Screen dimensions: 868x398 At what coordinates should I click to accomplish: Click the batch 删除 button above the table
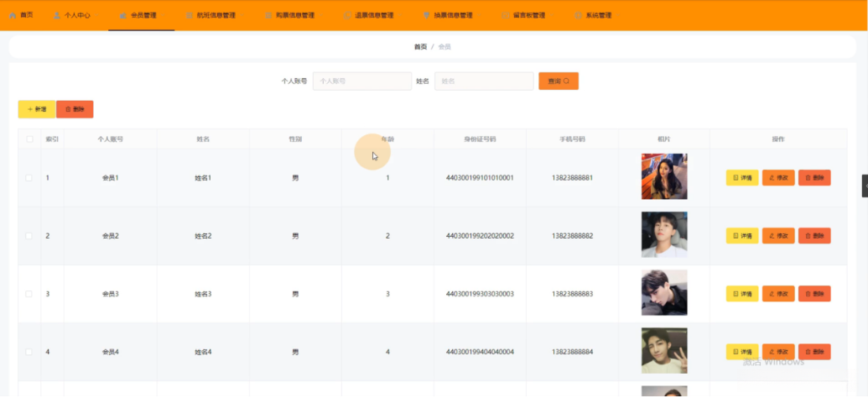click(75, 109)
